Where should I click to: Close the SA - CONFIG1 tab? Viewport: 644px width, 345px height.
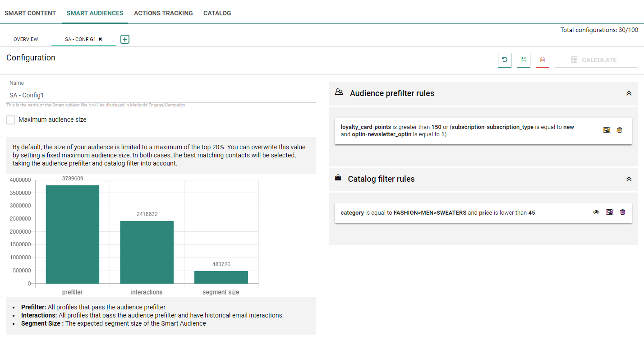(100, 39)
